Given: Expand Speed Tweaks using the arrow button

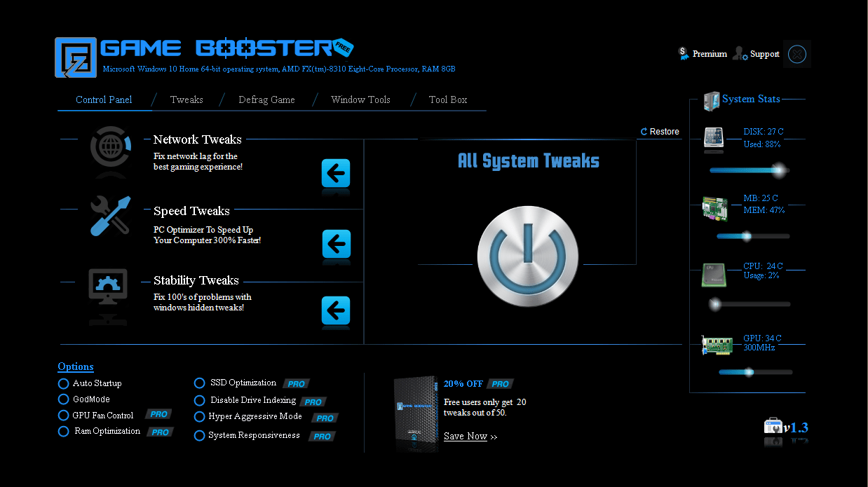Looking at the screenshot, I should (336, 245).
